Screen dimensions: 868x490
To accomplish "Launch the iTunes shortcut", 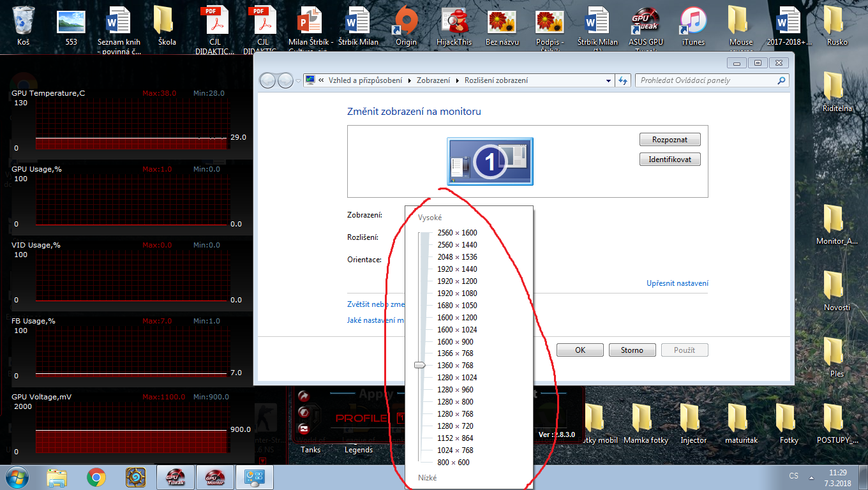I will point(693,26).
